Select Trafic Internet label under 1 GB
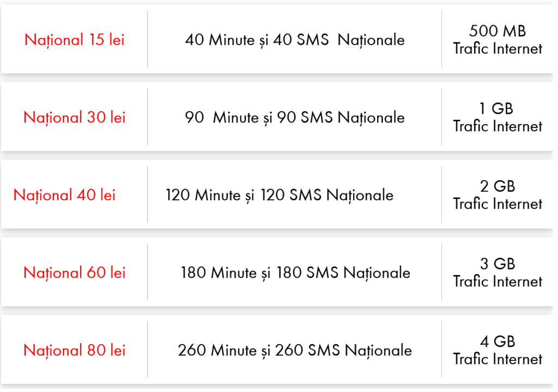The width and height of the screenshot is (558, 392). pos(498,126)
